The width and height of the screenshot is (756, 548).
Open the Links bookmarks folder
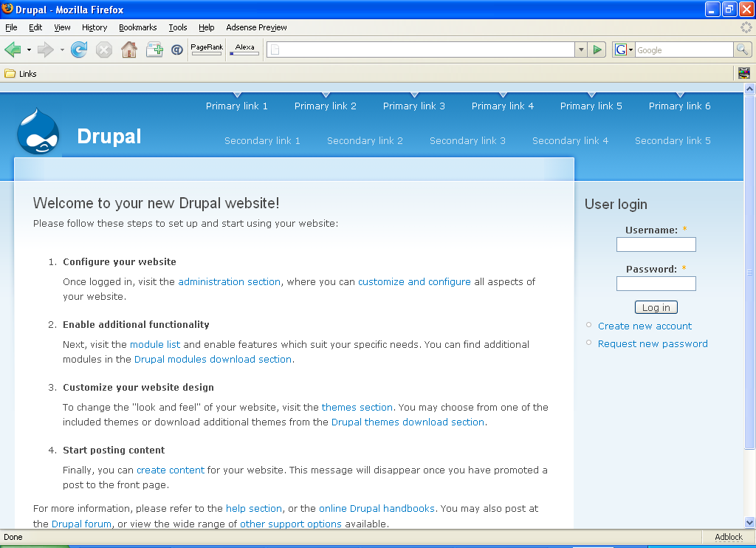(x=21, y=74)
